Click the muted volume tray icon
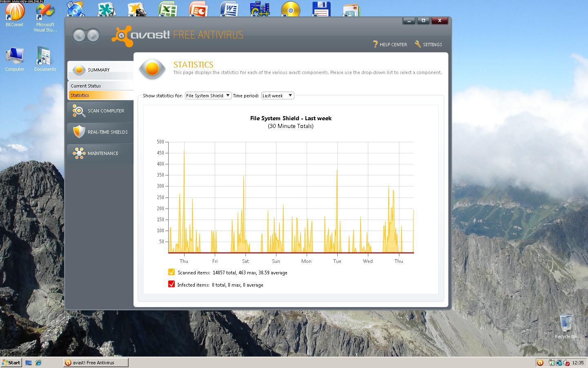588x368 pixels. 566,363
